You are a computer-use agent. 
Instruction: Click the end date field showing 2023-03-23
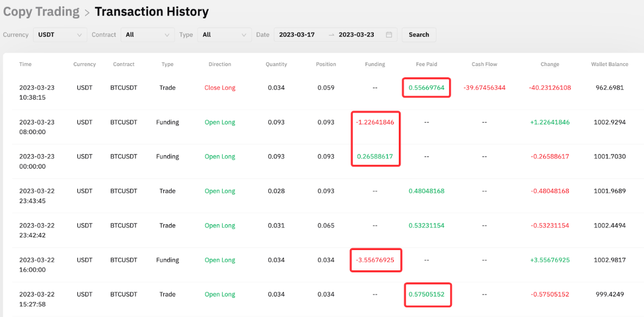coord(356,35)
